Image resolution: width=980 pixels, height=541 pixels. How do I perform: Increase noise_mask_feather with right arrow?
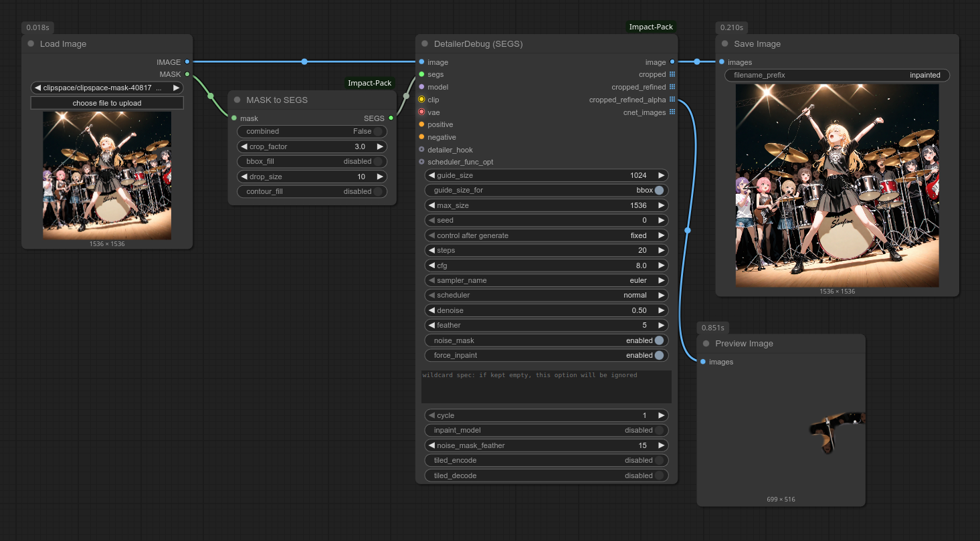661,445
